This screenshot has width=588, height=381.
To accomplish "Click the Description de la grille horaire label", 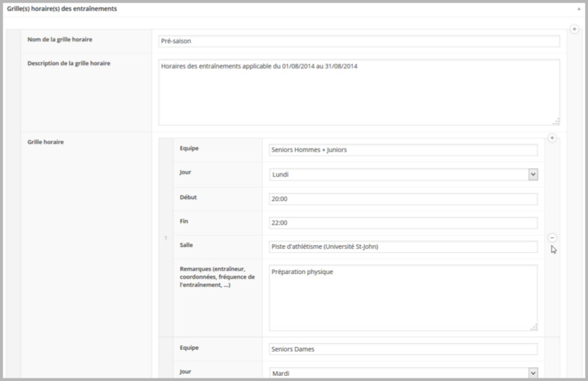I will click(68, 63).
